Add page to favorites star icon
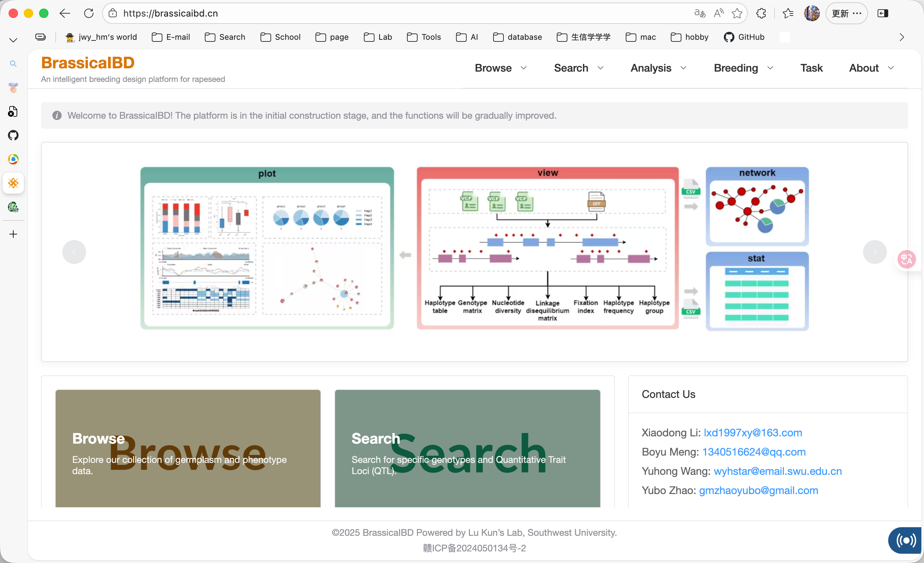 pyautogui.click(x=737, y=14)
